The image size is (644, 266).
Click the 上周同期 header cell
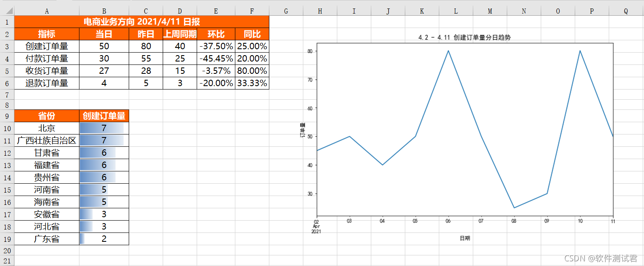coord(180,34)
